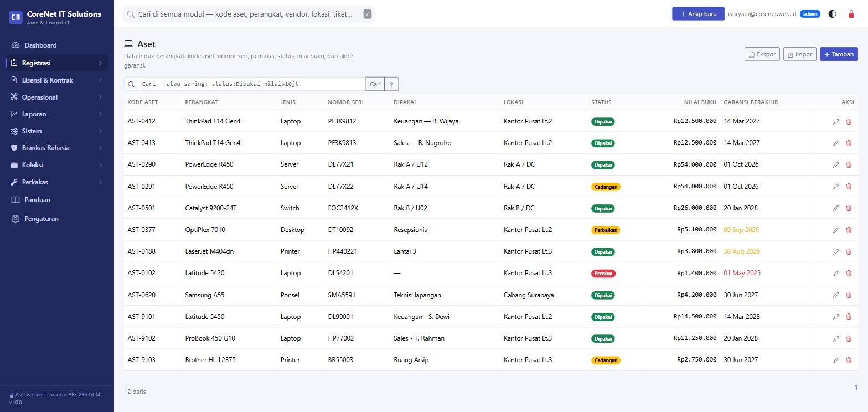Viewport: 868px width, 412px height.
Task: Toggle dark/light theme contrast icon
Action: point(832,14)
